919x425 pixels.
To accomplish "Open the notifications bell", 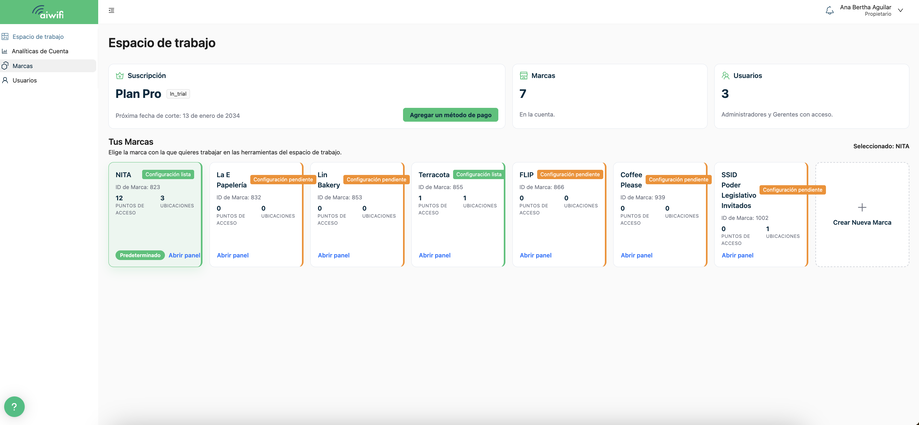I will pos(829,11).
